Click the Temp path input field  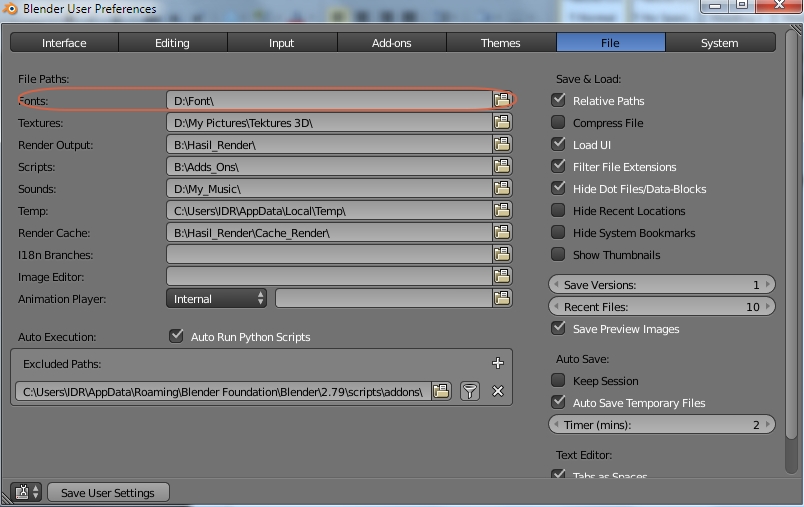(x=329, y=210)
